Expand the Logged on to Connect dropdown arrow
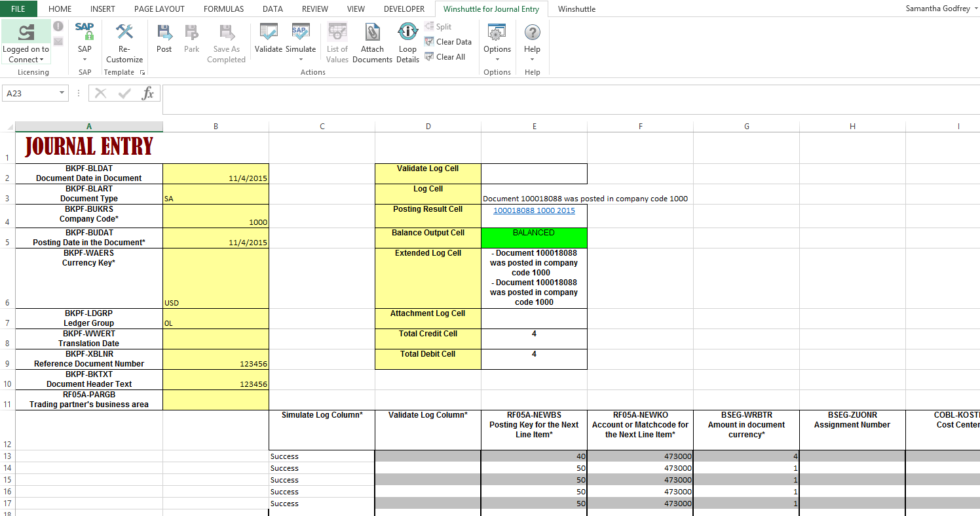Screen dimensions: 980x516 [42, 60]
